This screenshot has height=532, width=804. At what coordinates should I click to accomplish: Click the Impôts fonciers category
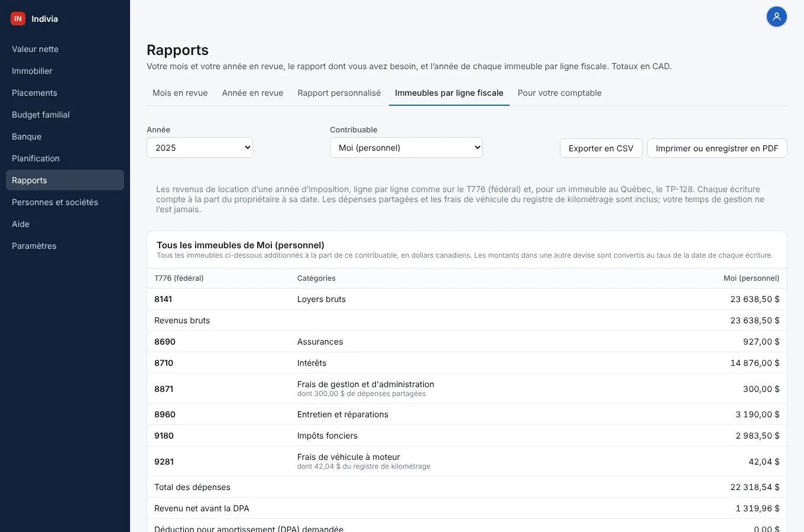(x=328, y=436)
